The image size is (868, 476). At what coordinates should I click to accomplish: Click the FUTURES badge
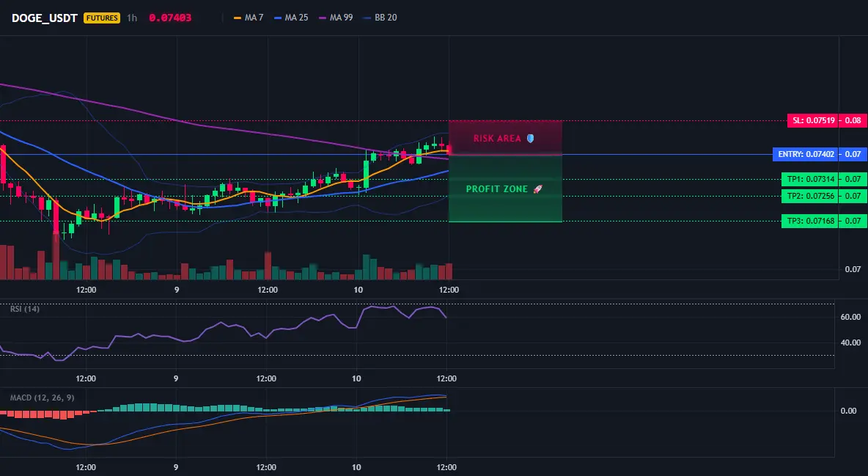coord(102,18)
